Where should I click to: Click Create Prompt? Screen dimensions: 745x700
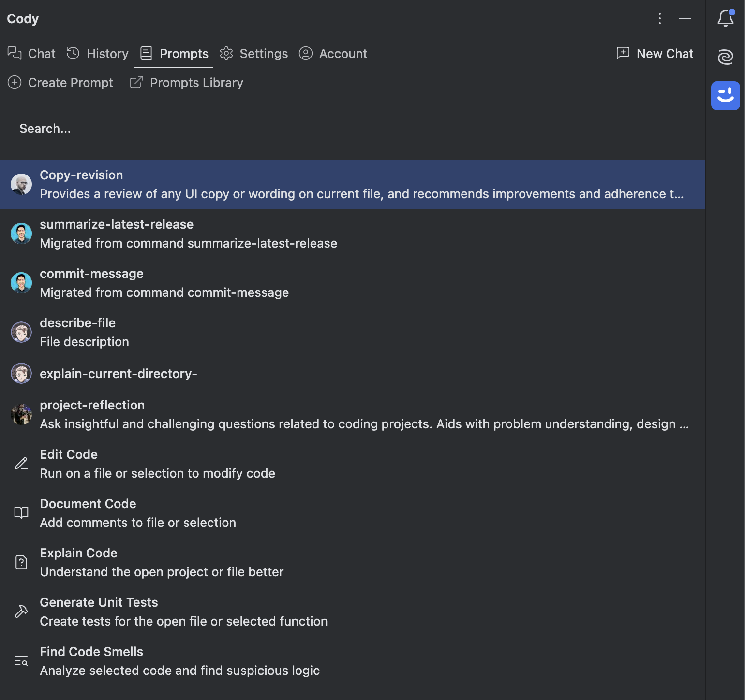pos(60,83)
